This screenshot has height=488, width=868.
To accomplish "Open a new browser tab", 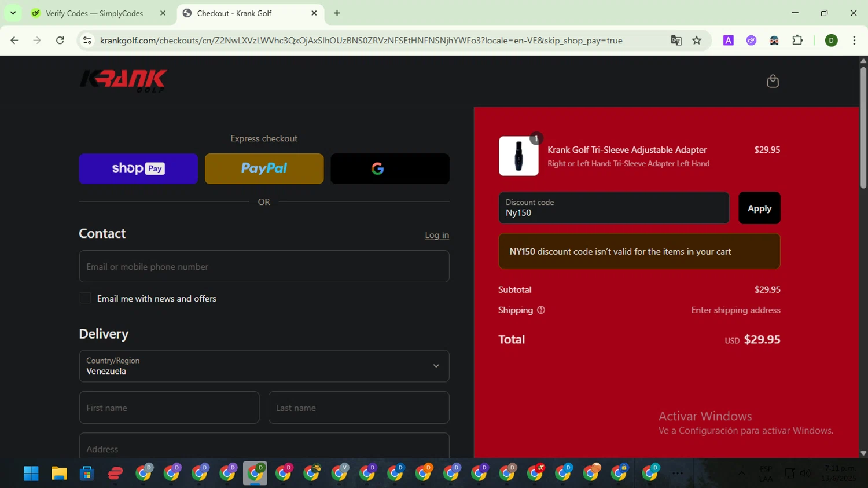I will click(337, 13).
